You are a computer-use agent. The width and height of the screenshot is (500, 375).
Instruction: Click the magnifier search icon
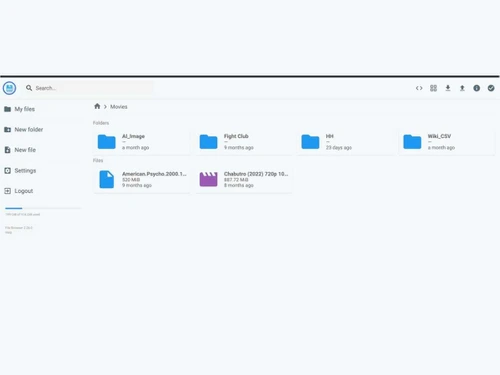pos(29,88)
